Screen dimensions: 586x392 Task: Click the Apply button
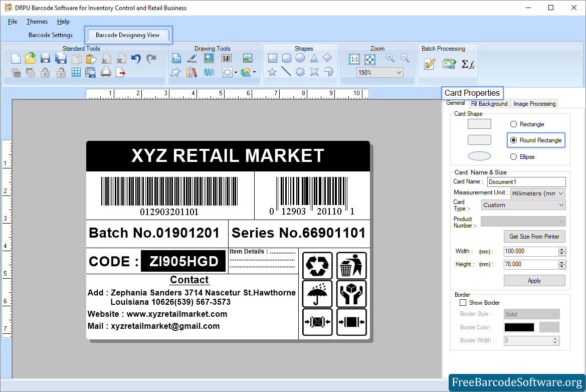click(534, 281)
